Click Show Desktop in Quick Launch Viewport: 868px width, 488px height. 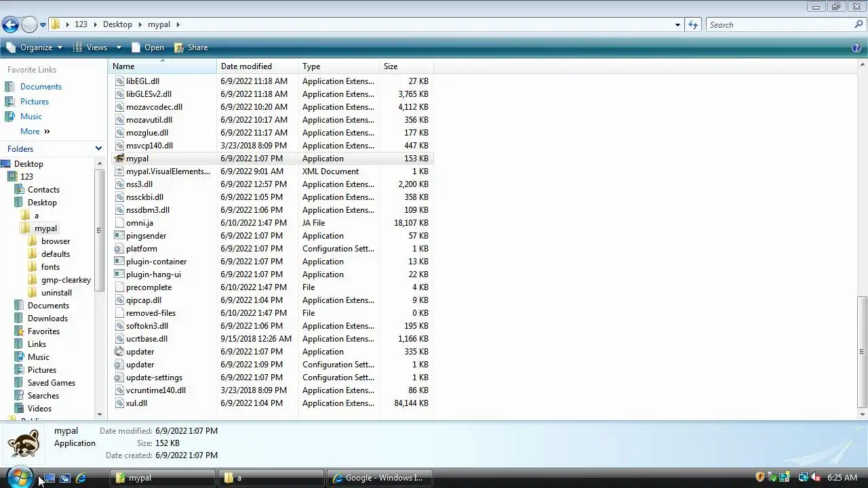tap(50, 478)
